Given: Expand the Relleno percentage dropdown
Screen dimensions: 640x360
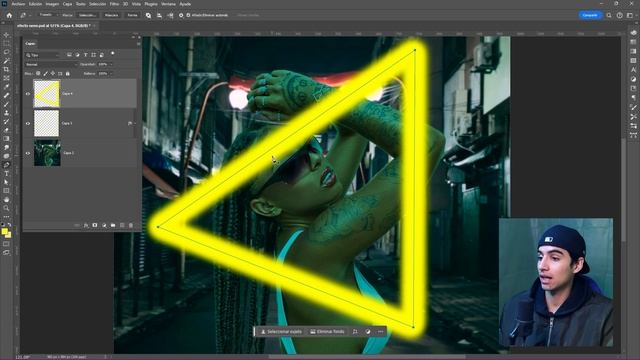Looking at the screenshot, I should [x=111, y=73].
